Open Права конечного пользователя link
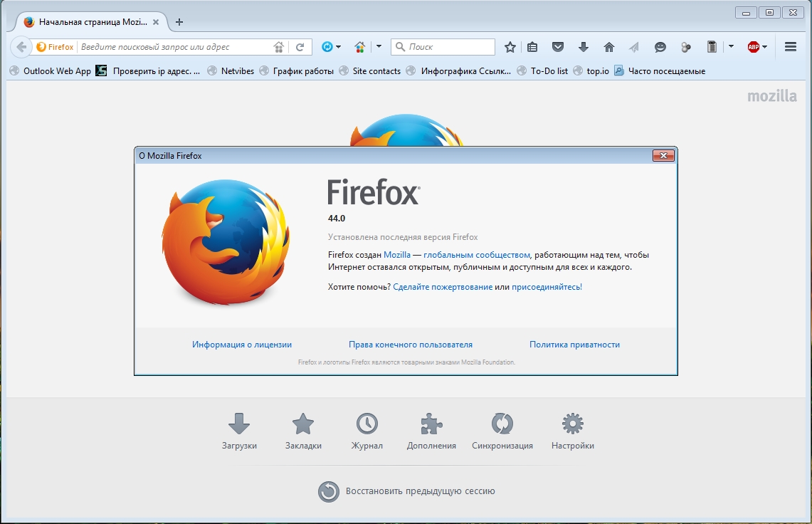812x524 pixels. (411, 345)
